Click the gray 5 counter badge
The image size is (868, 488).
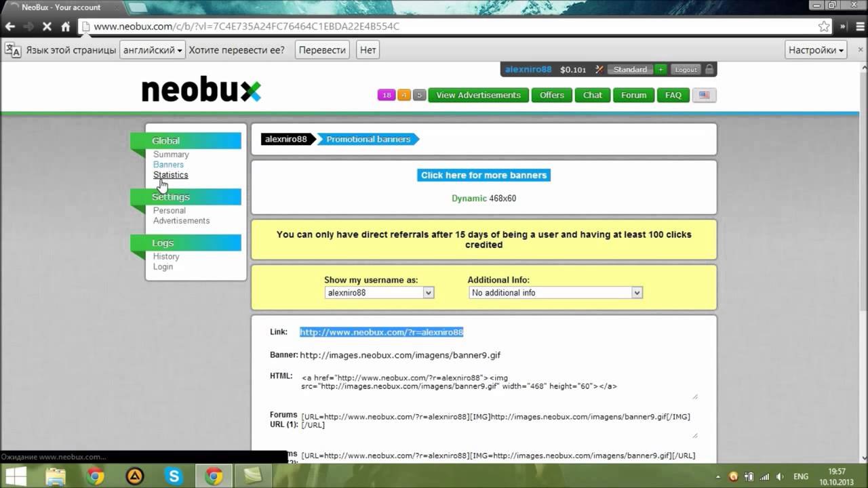point(419,95)
